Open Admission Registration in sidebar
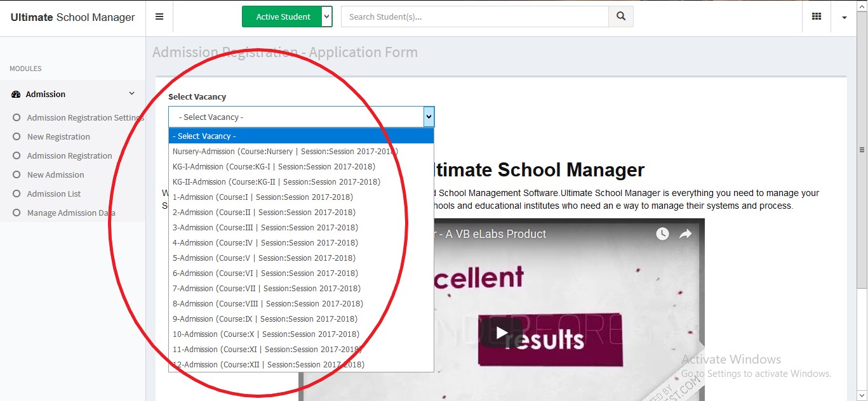Viewport: 868px width, 401px height. 69,155
